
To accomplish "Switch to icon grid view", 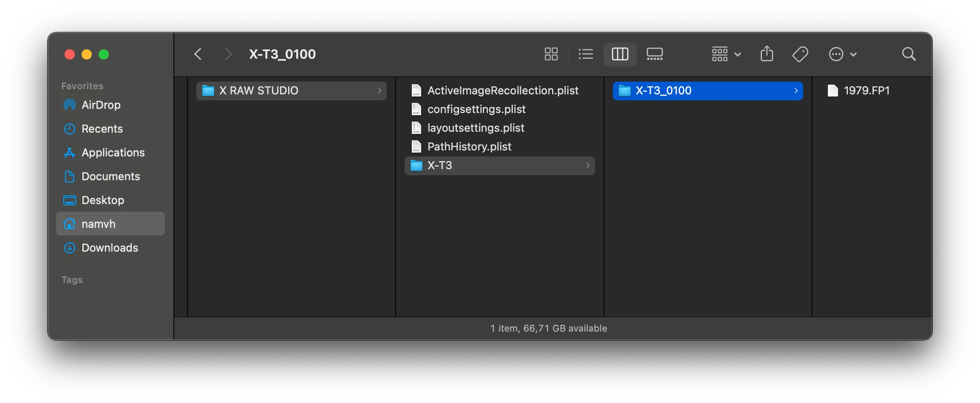I will point(551,54).
